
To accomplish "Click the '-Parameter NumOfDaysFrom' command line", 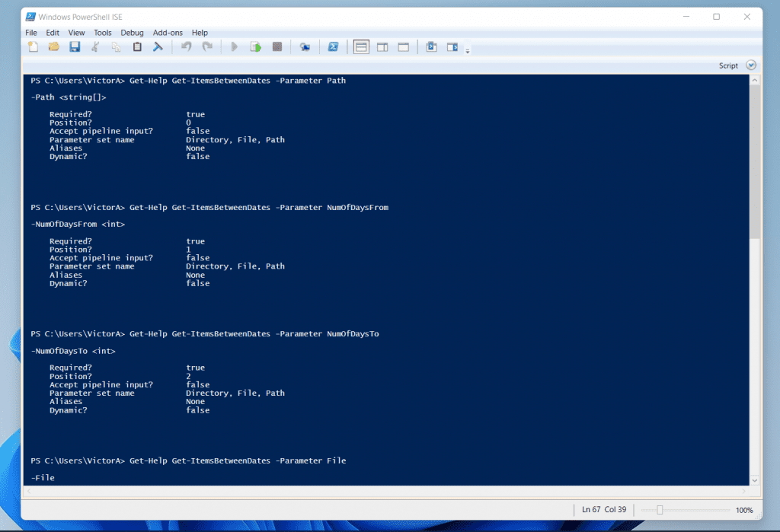I will coord(209,207).
